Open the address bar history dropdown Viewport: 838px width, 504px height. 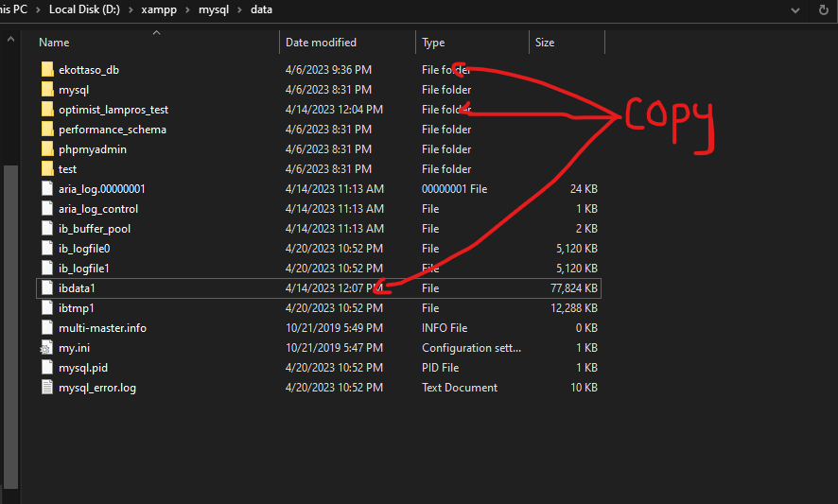(x=795, y=10)
